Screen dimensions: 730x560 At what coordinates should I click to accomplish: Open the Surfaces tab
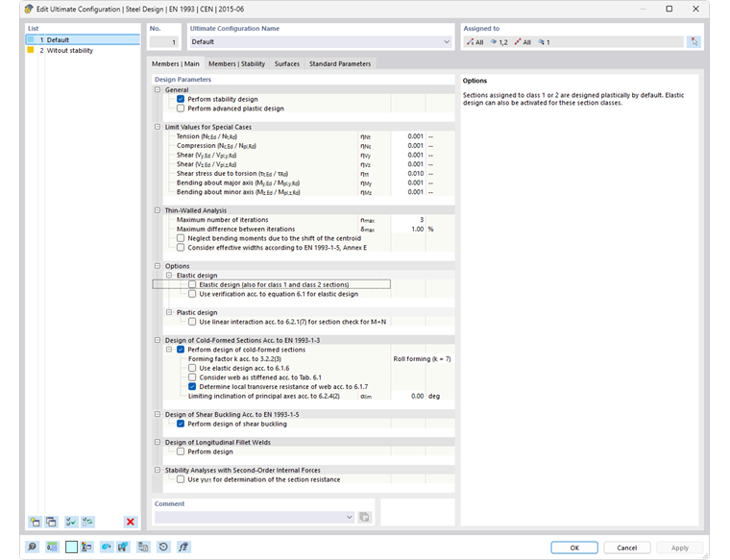[287, 63]
